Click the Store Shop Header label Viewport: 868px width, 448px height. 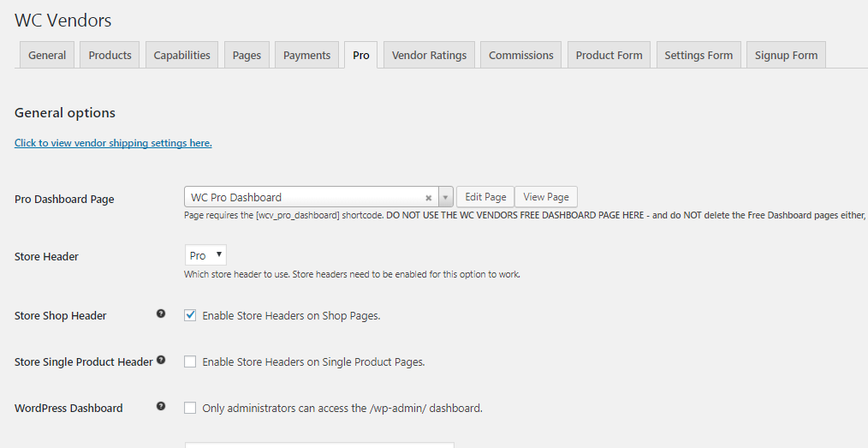[x=60, y=315]
